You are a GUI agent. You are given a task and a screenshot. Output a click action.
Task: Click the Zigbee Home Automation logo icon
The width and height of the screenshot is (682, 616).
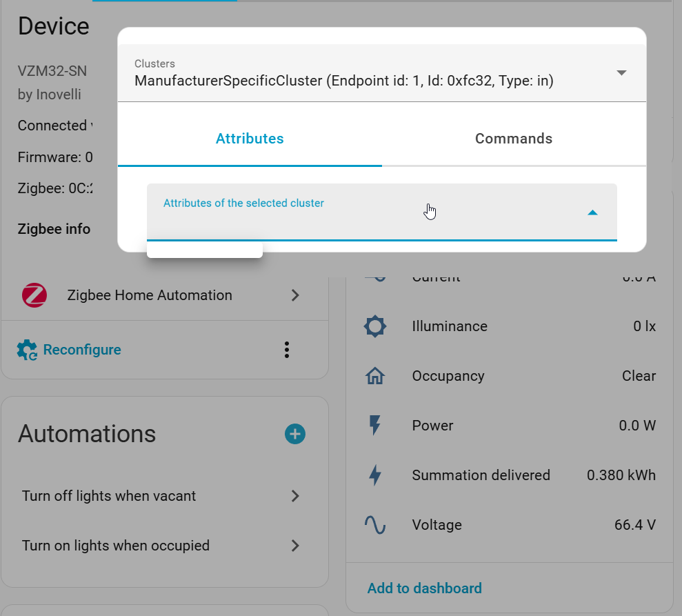[x=34, y=295]
